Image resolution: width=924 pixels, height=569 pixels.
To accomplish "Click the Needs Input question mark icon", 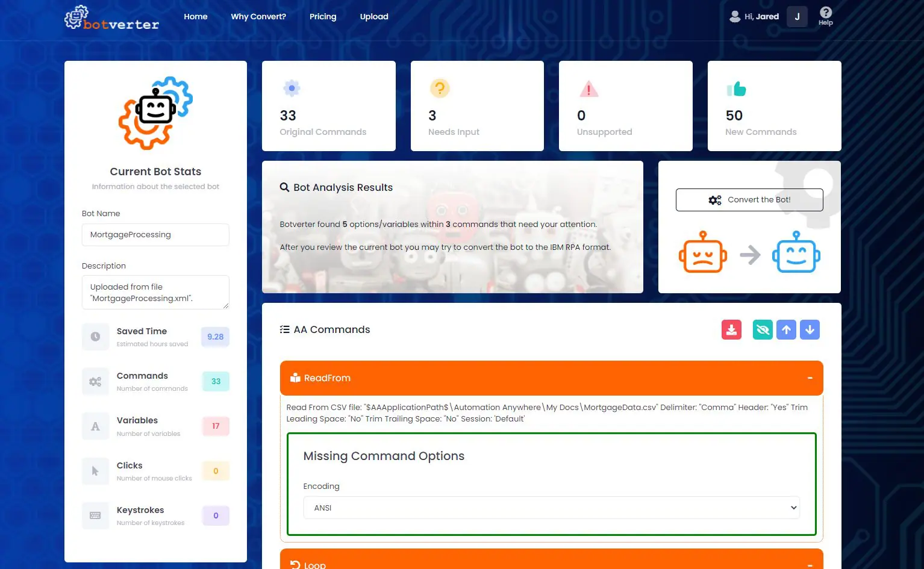I will (440, 89).
